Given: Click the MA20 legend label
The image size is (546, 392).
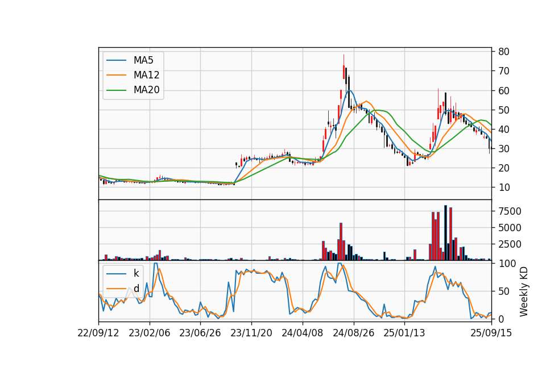Looking at the screenshot, I should 146,90.
